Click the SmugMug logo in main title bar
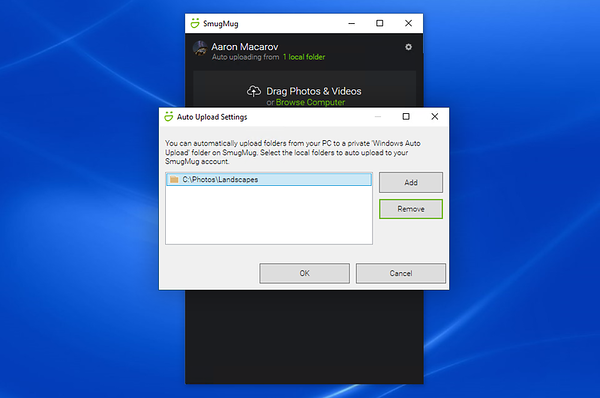600x398 pixels. point(195,23)
